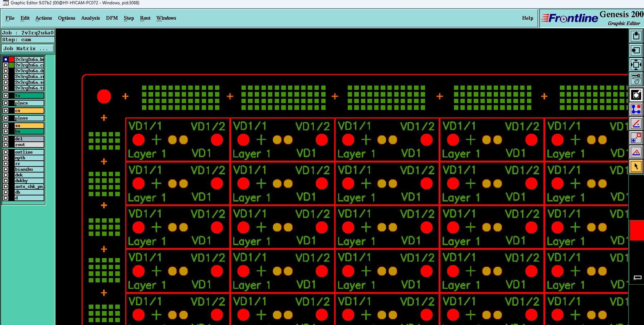Viewport: 644px width, 325px height.
Task: Click the blue and red squares icon
Action: 636,138
